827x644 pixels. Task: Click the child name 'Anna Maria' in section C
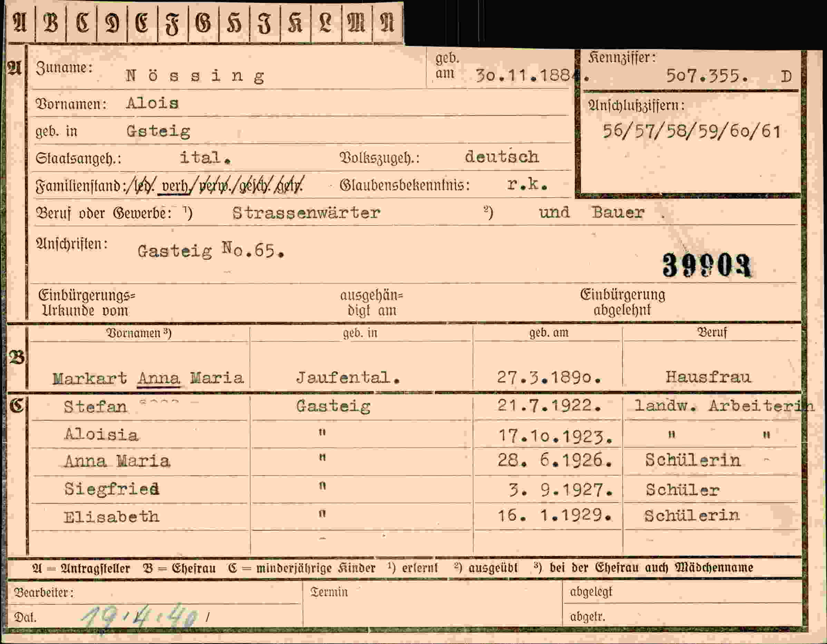pyautogui.click(x=117, y=461)
